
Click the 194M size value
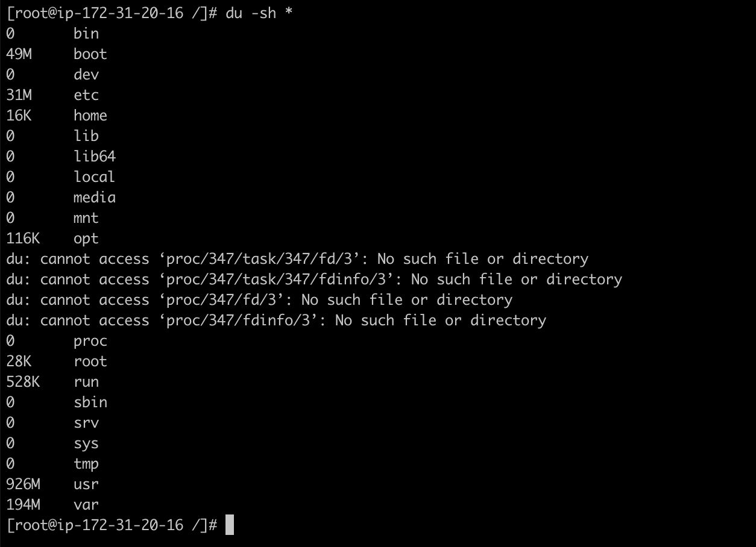(23, 505)
